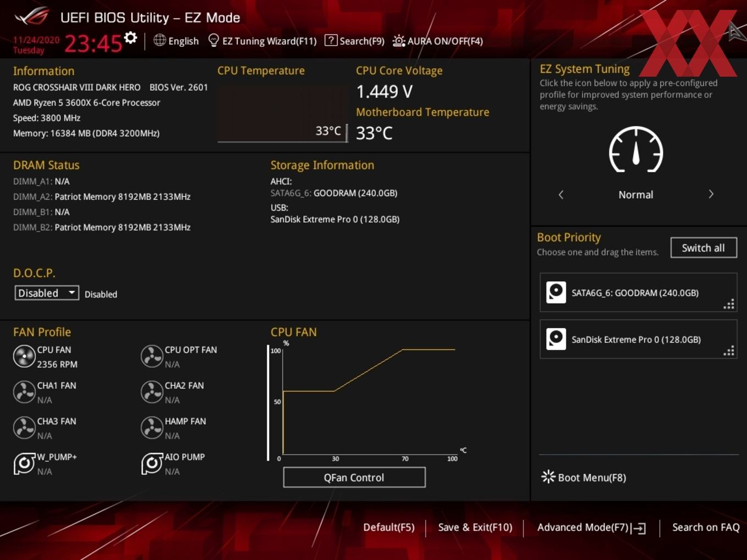
Task: Click the CPU Temperature graph
Action: (283, 114)
